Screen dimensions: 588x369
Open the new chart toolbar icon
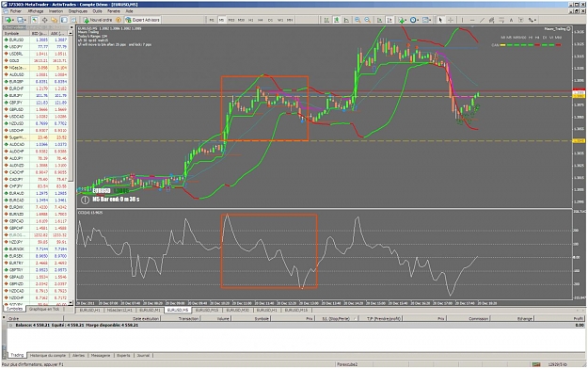pyautogui.click(x=8, y=20)
